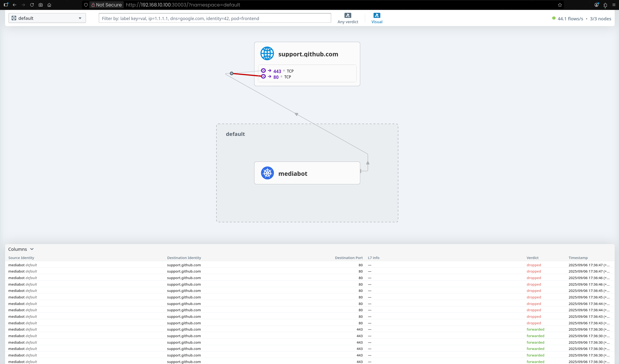Go to the browser home icon
The image size is (619, 364).
click(x=49, y=5)
